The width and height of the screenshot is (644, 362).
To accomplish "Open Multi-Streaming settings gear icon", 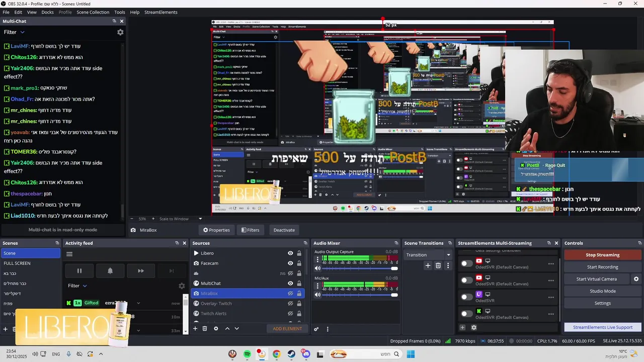I will [x=473, y=328].
